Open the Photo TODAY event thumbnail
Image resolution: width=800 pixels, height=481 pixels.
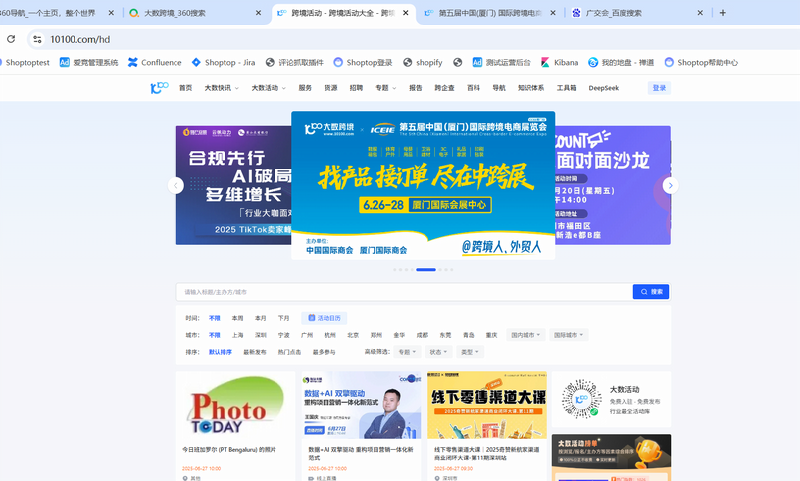(236, 405)
